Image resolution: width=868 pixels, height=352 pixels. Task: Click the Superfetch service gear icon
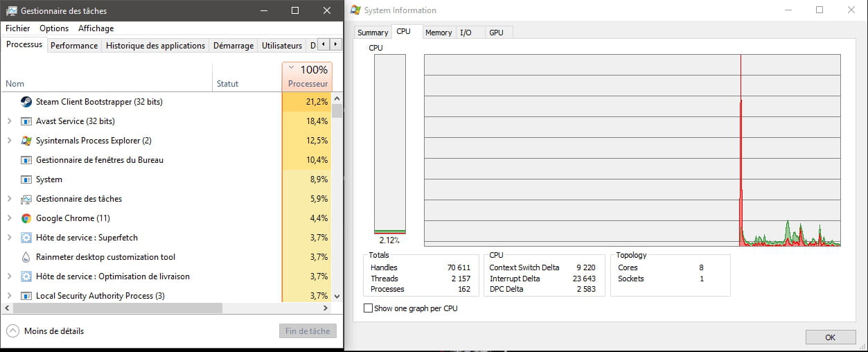pos(26,238)
